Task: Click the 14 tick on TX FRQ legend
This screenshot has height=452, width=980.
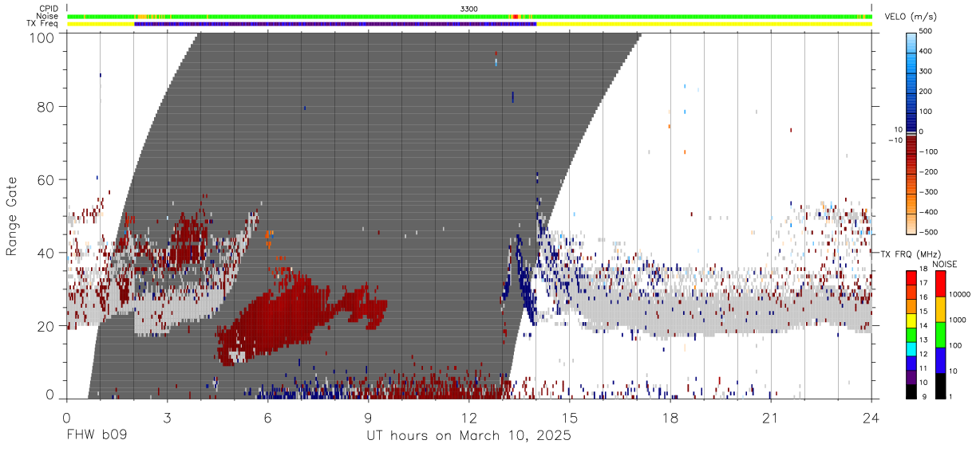Action: coord(923,326)
